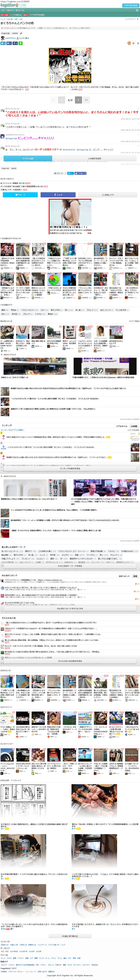Click みんなのコメントをさらに見る button
140x980 pixels.
click(70, 608)
